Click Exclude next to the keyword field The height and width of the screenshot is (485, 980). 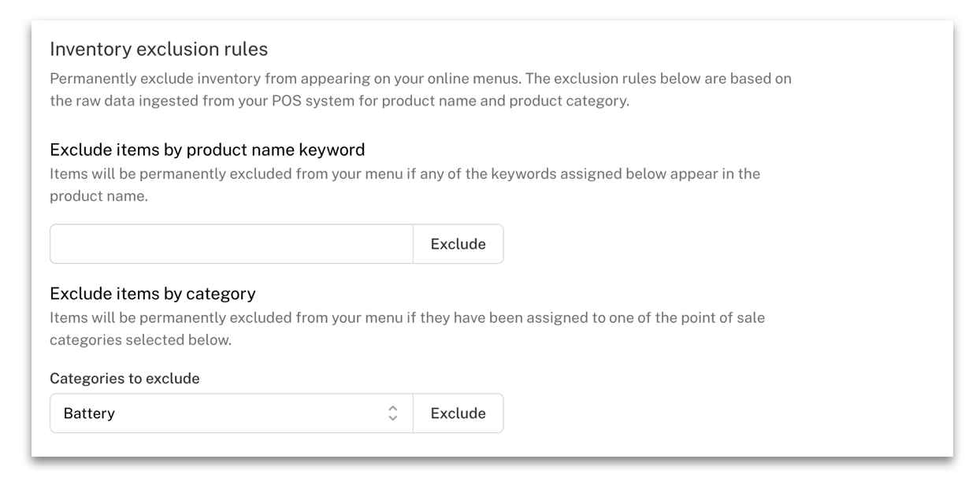[458, 243]
